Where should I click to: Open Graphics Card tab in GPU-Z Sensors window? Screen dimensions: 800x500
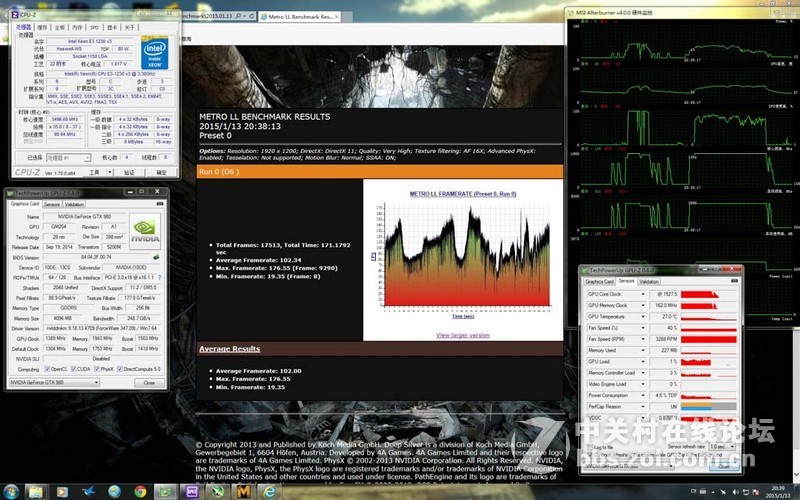coord(599,282)
